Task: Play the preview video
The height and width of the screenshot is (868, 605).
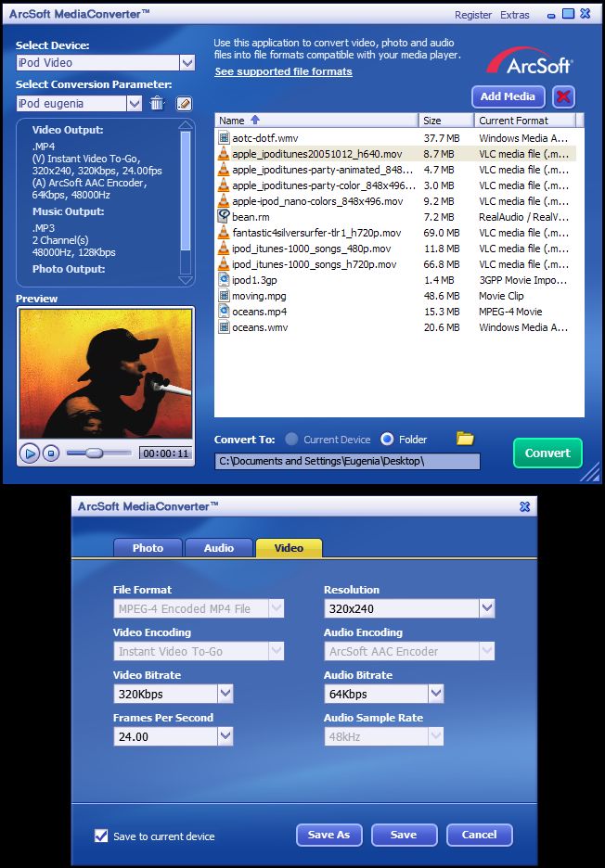Action: [x=30, y=453]
